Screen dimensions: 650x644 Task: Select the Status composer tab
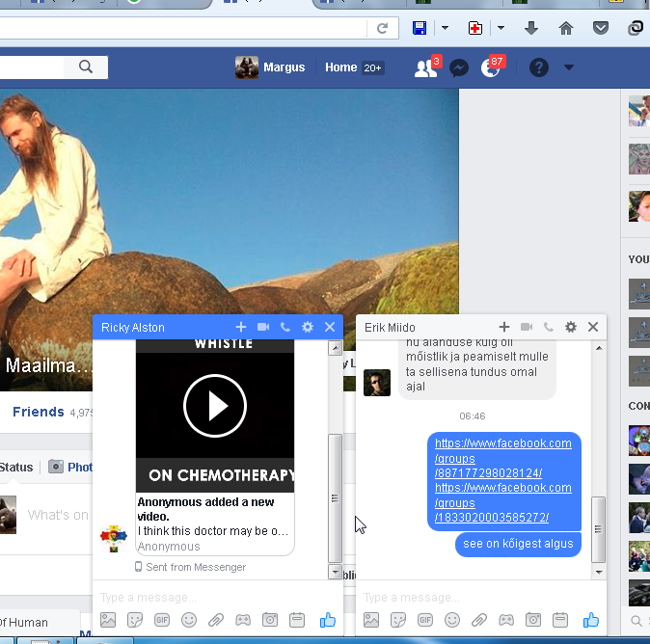[x=15, y=467]
